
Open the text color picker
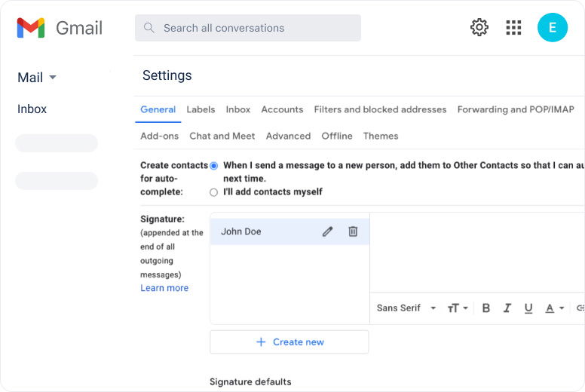click(554, 308)
